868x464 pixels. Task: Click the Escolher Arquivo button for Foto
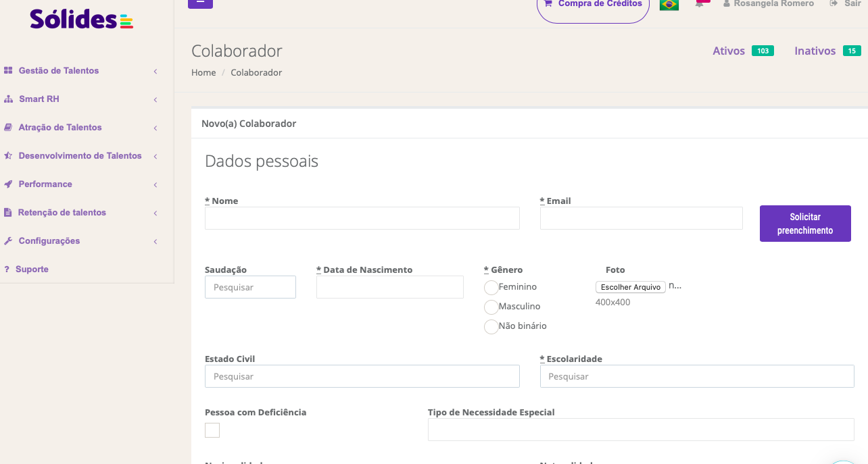[630, 287]
